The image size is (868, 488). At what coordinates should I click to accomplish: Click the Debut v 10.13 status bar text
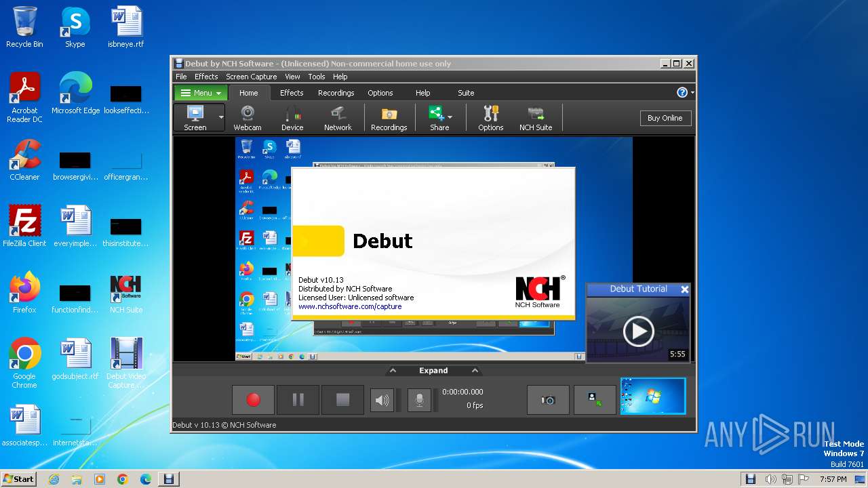pos(224,425)
